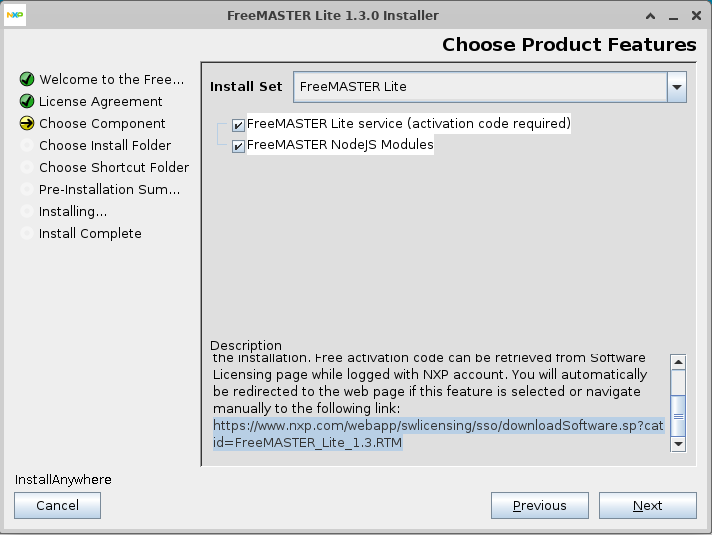Screen dimensions: 712x535
Task: Maximize the installer window
Action: (x=674, y=16)
